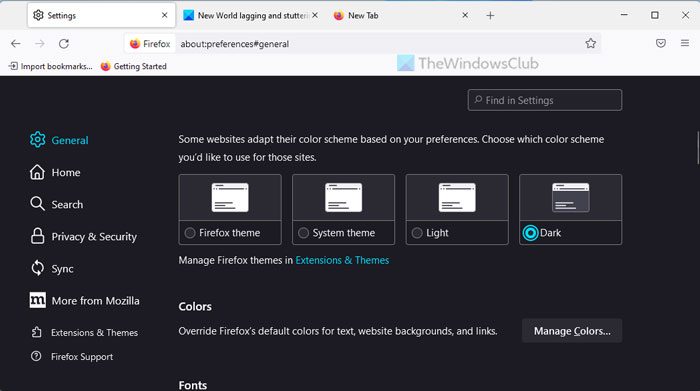Open the Firefox application hamburger menu

[x=685, y=43]
